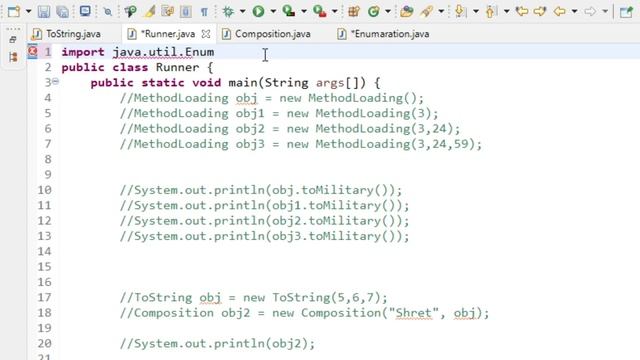Click the External Tools run icon with toolbox
The height and width of the screenshot is (360, 640).
pyautogui.click(x=320, y=11)
